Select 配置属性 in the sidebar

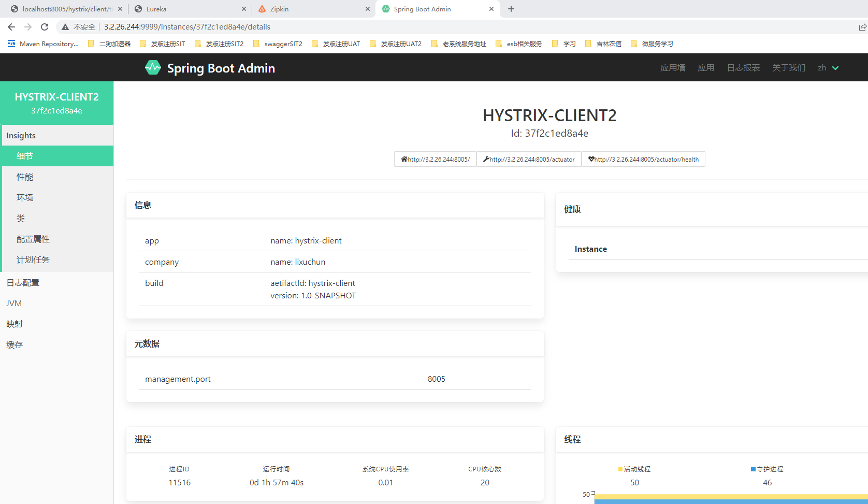(57, 239)
